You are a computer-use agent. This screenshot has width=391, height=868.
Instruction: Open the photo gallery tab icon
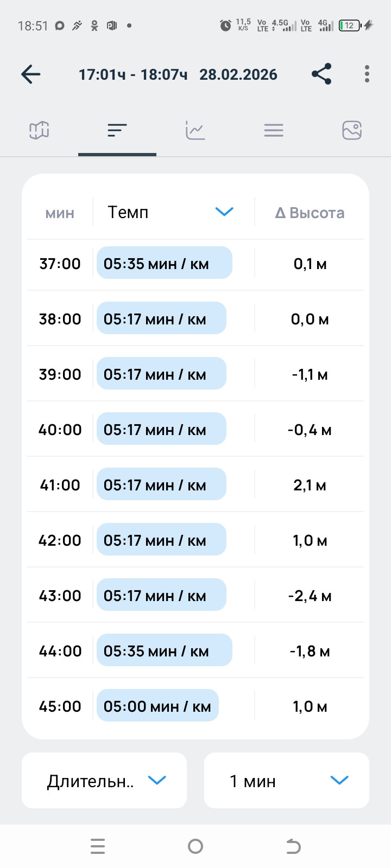click(x=352, y=130)
